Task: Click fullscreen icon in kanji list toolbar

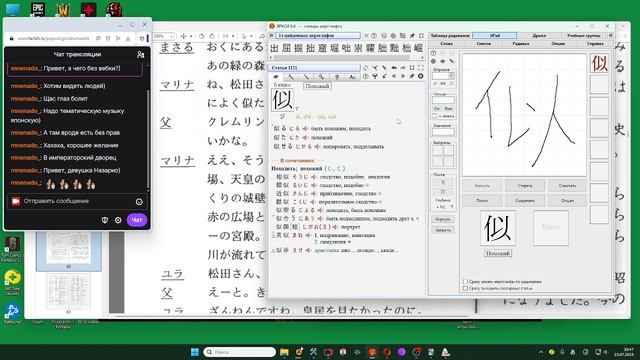Action: pos(421,36)
